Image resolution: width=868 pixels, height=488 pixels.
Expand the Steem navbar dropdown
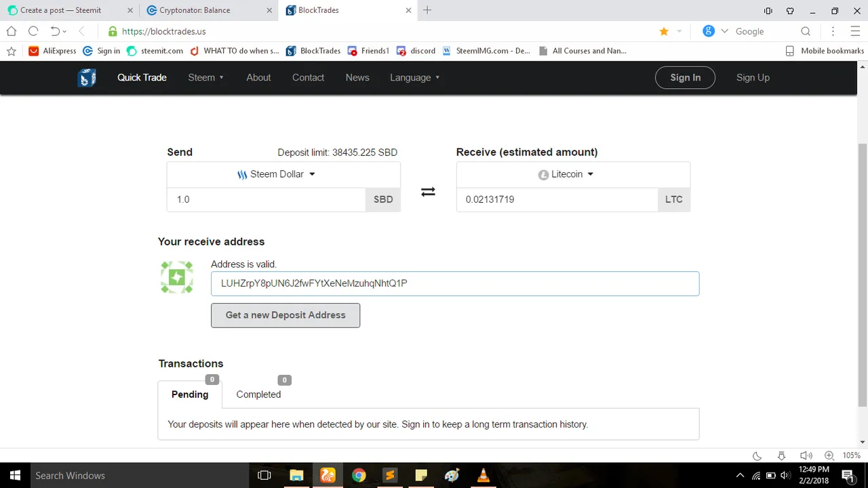[x=205, y=77]
